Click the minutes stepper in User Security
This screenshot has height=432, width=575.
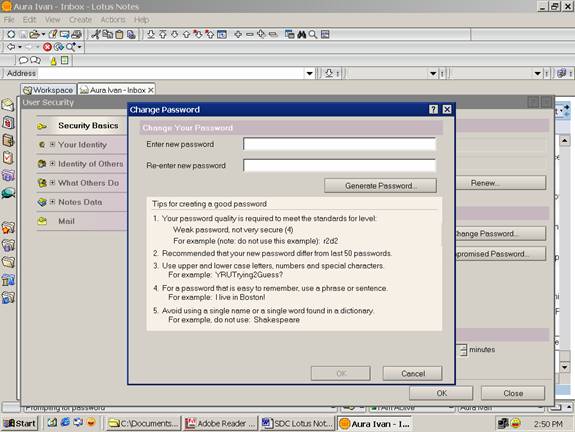(x=464, y=350)
